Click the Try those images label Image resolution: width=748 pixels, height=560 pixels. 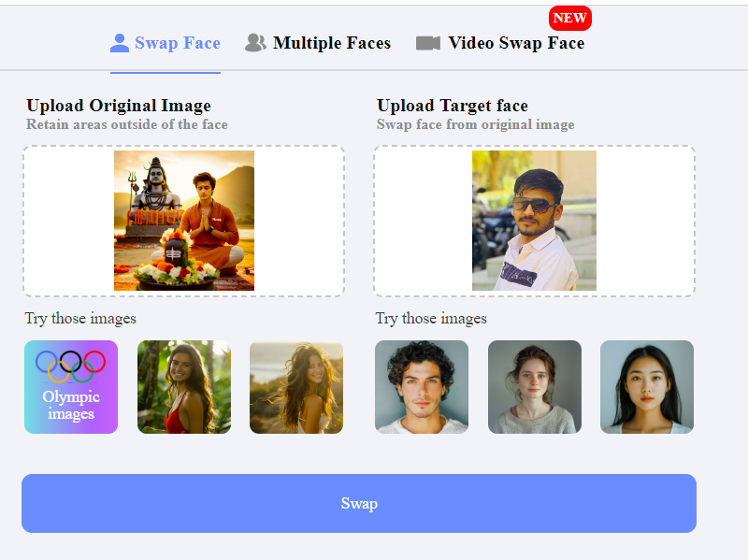pyautogui.click(x=80, y=319)
